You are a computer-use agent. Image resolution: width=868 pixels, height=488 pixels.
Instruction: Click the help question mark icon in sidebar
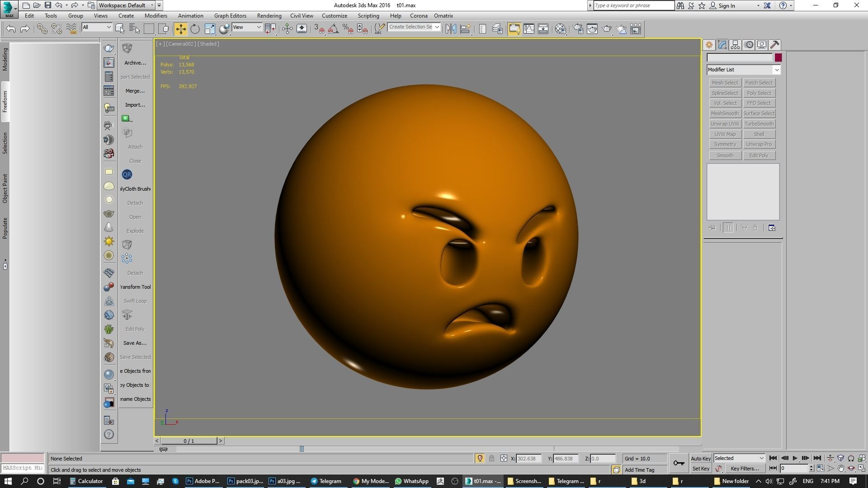(109, 435)
